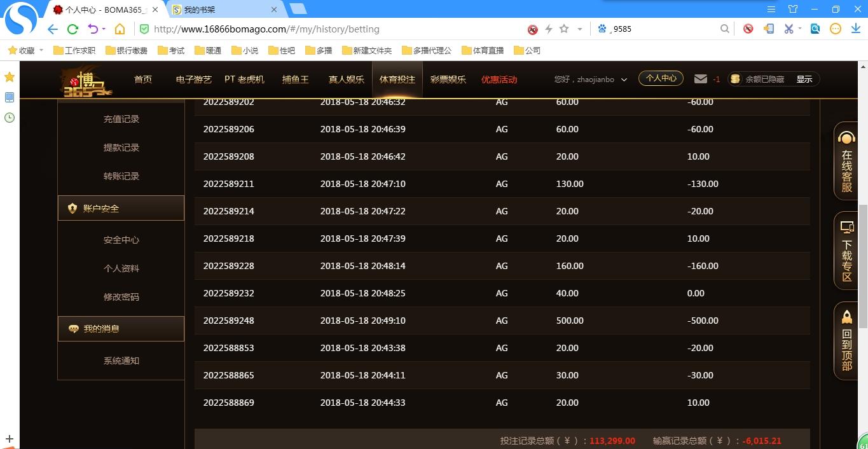Open 电子游艺 menu
868x449 pixels.
point(194,79)
